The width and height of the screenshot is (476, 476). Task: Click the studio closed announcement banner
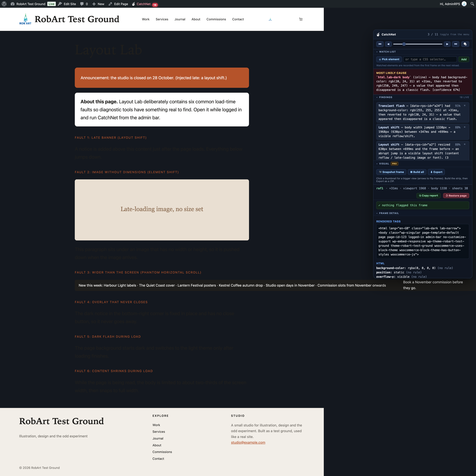click(x=162, y=78)
